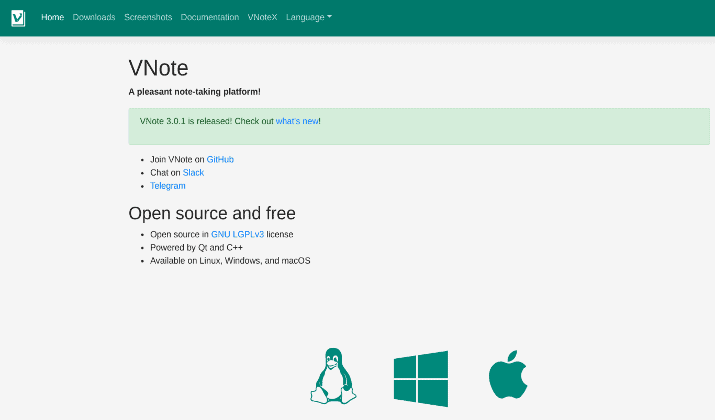Viewport: 715px width, 420px height.
Task: Open the Screenshots nav link
Action: coord(148,17)
